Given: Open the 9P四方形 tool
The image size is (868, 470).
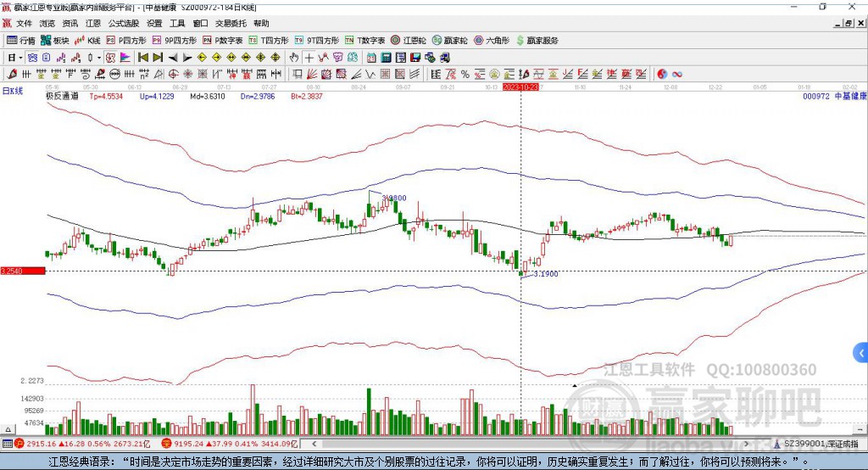Looking at the screenshot, I should 175,41.
